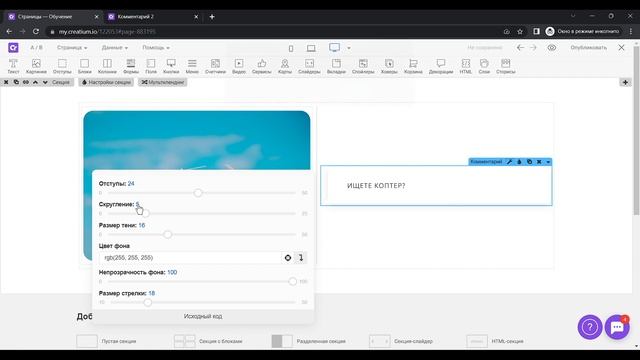Open the Данные dropdown menu

(x=115, y=48)
